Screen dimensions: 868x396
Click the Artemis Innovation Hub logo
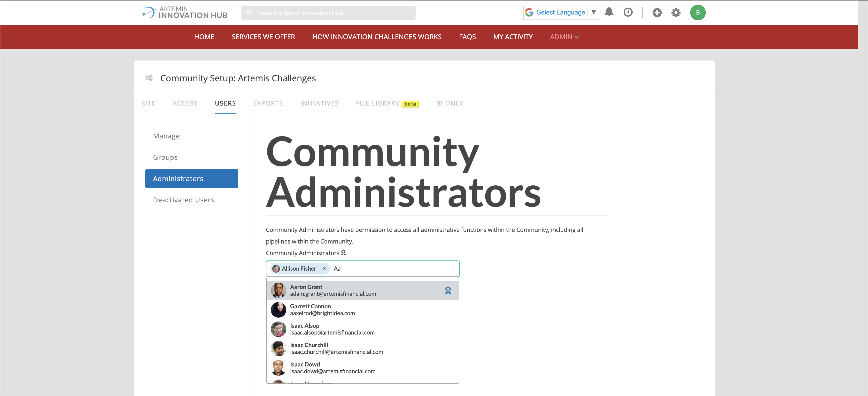click(184, 12)
